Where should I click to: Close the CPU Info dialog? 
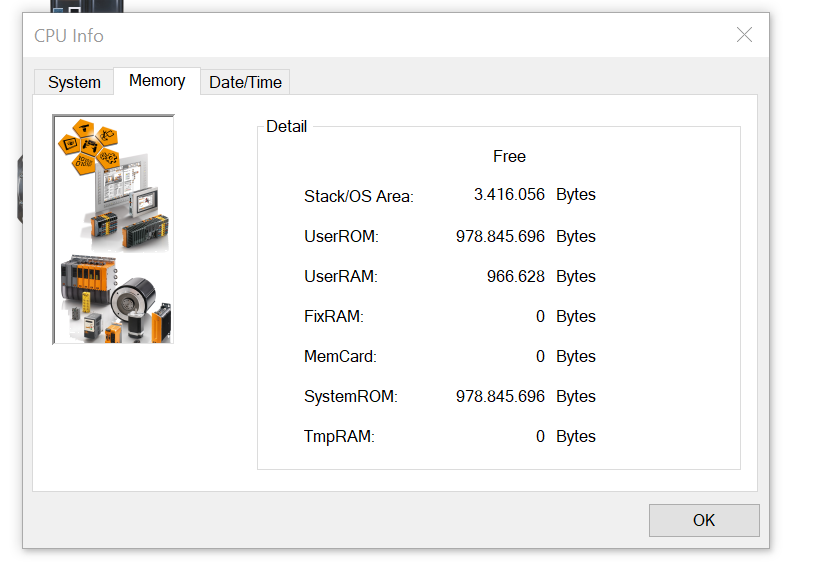click(x=744, y=35)
